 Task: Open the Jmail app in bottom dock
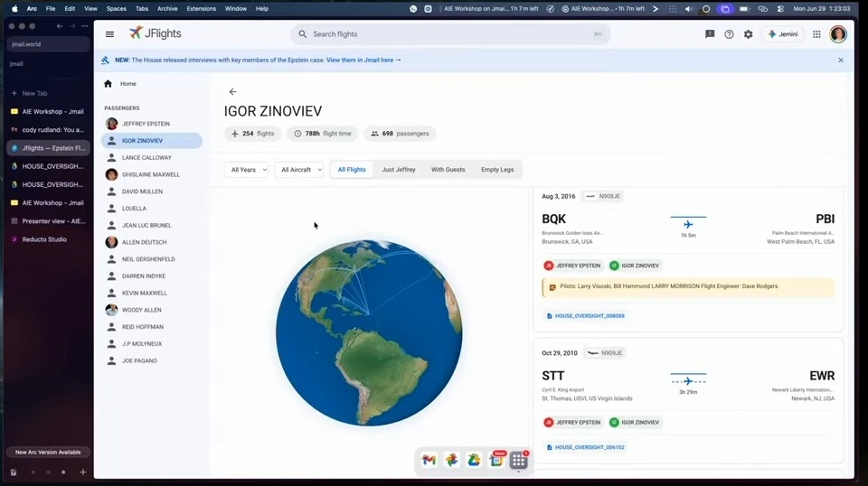coord(429,460)
